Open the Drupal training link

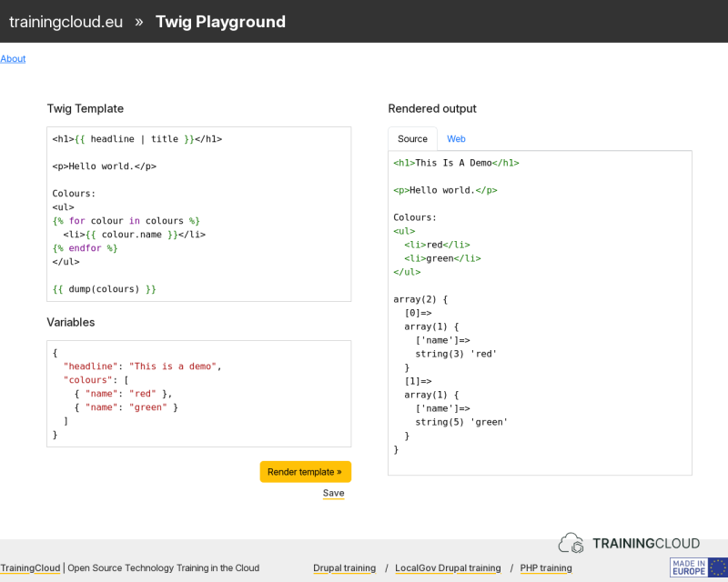[x=345, y=567]
